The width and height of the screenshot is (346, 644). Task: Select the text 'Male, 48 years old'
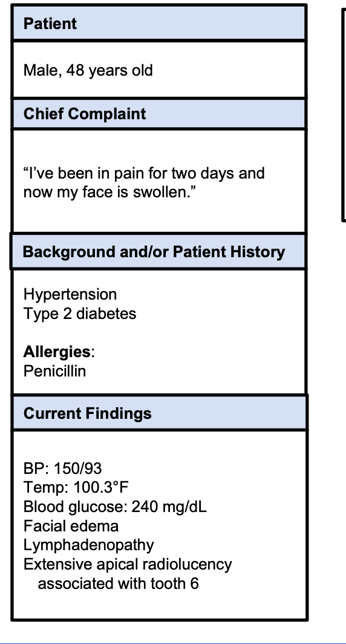pyautogui.click(x=88, y=71)
